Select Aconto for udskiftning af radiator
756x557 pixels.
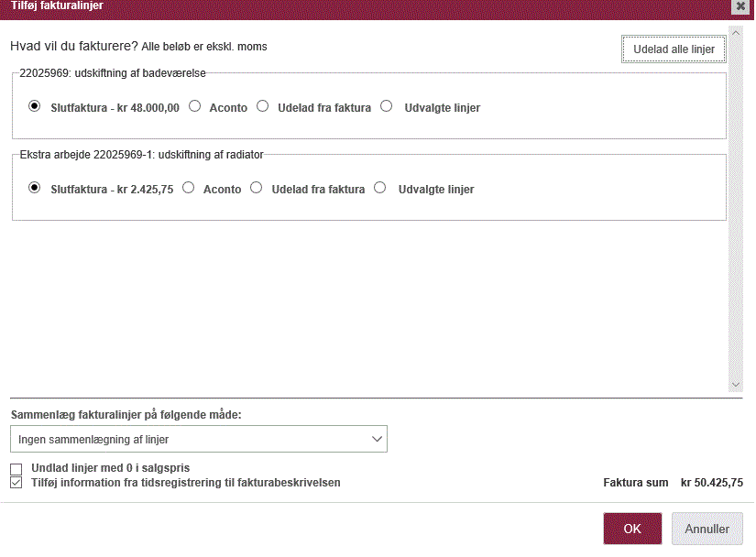(x=189, y=188)
